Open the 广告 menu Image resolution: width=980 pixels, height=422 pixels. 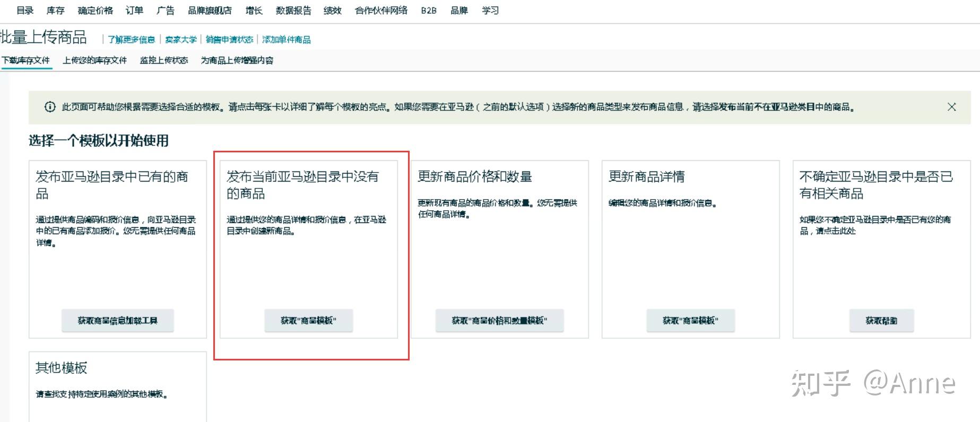[166, 10]
